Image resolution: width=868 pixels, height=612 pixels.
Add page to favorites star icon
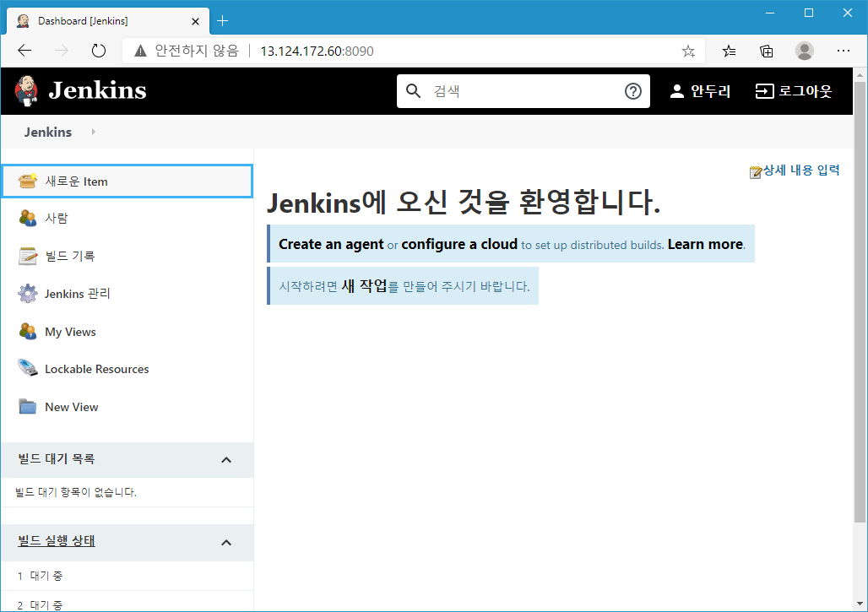(x=688, y=51)
